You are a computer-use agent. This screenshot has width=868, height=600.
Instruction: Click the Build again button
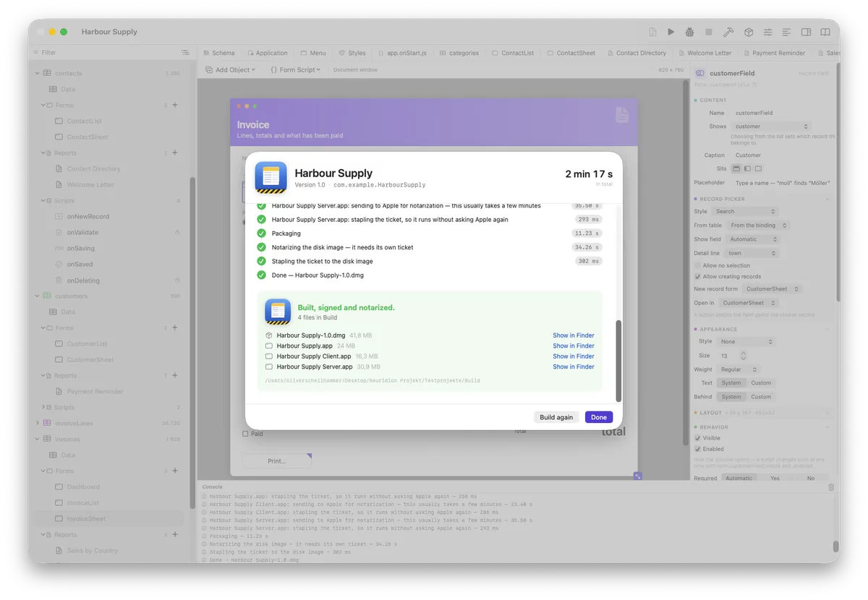tap(556, 417)
